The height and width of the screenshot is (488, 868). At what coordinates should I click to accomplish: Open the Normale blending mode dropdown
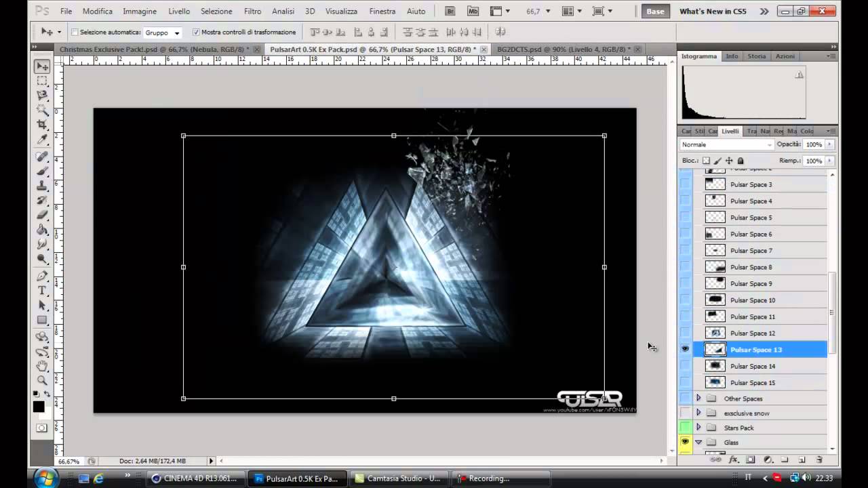click(727, 144)
